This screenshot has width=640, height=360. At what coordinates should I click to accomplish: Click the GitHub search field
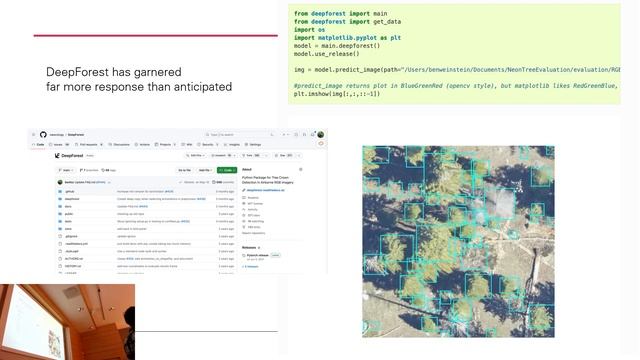(239, 134)
